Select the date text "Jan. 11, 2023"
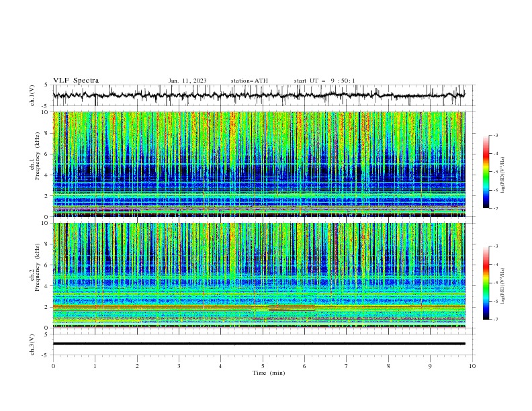This screenshot has height=411, width=532. click(x=187, y=81)
